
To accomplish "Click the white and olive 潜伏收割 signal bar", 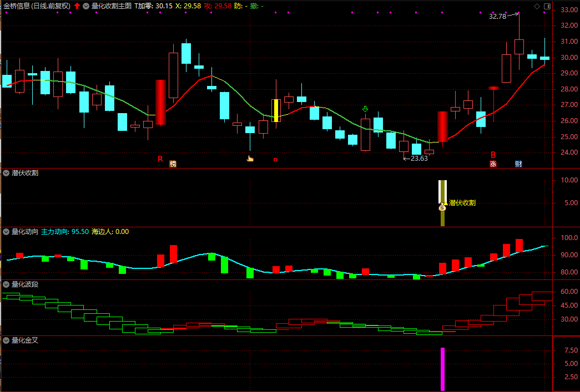I will [x=442, y=203].
